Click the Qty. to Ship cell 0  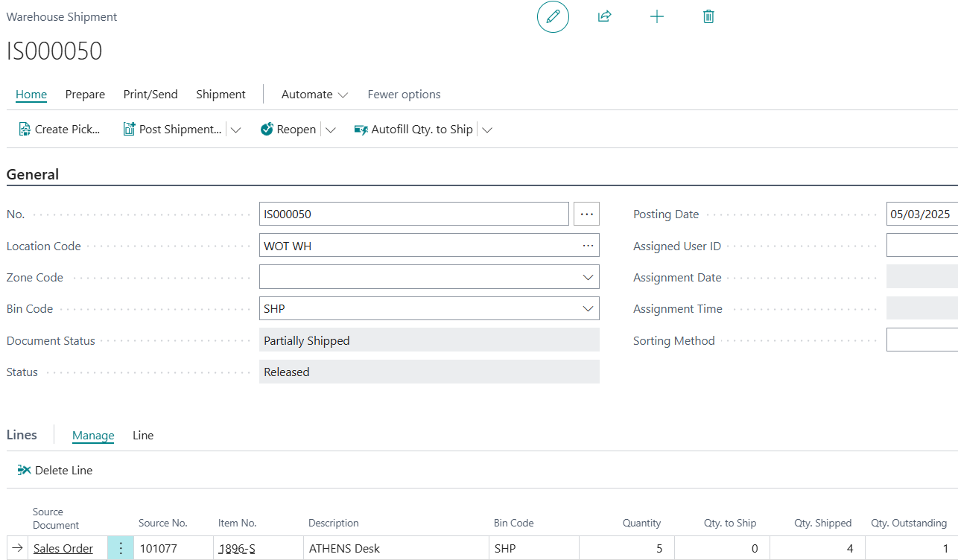[722, 549]
